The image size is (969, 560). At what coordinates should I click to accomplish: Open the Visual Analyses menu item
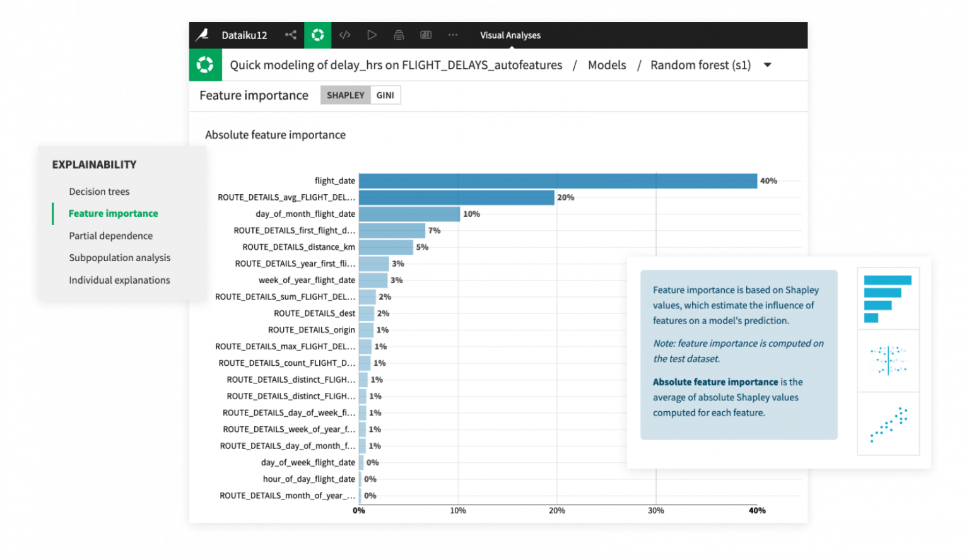(510, 35)
